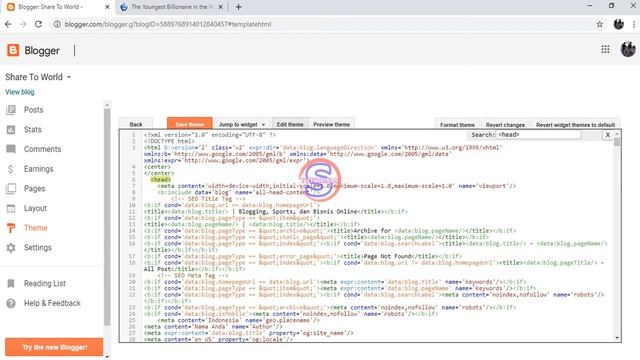Viewport: 640px width, 360px height.
Task: Click the Format theme button
Action: (x=457, y=125)
